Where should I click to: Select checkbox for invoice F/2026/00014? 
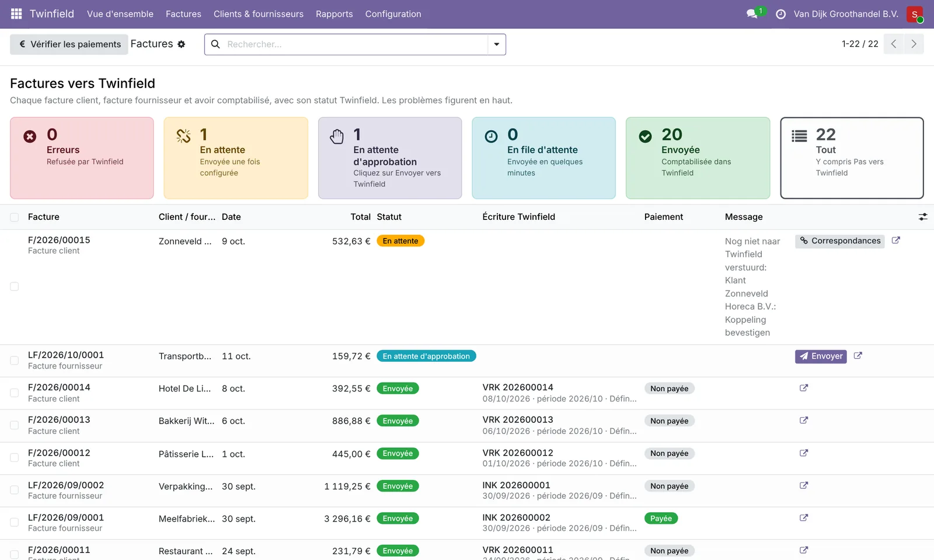15,393
